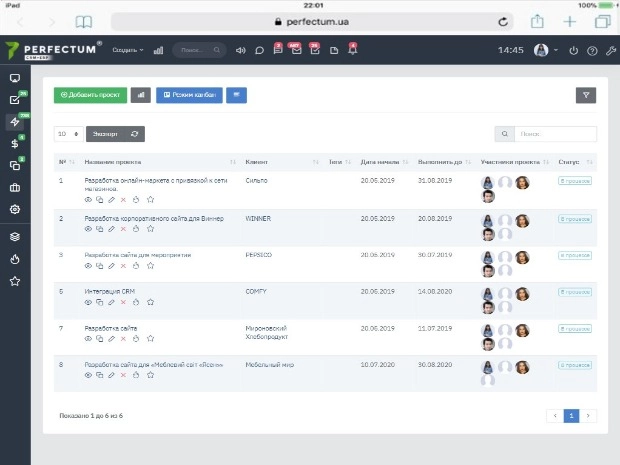Click the copy icon for the PEPSICO project
This screenshot has height=465, width=620.
pos(100,265)
